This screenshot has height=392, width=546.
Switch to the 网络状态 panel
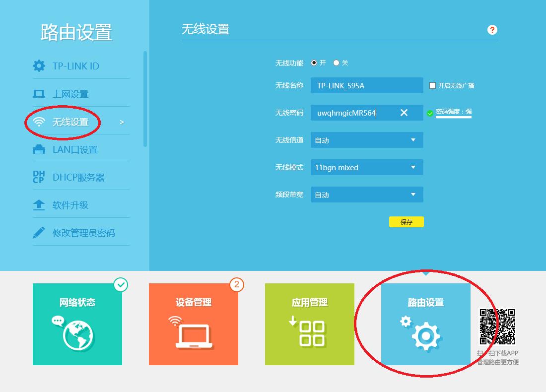click(x=77, y=324)
